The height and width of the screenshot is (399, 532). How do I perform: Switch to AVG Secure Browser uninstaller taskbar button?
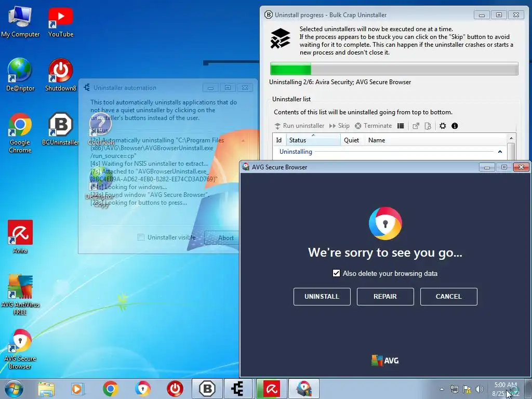303,389
